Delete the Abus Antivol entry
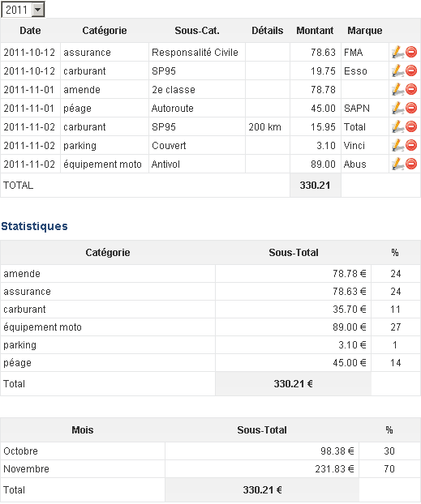The height and width of the screenshot is (504, 421). coord(411,164)
